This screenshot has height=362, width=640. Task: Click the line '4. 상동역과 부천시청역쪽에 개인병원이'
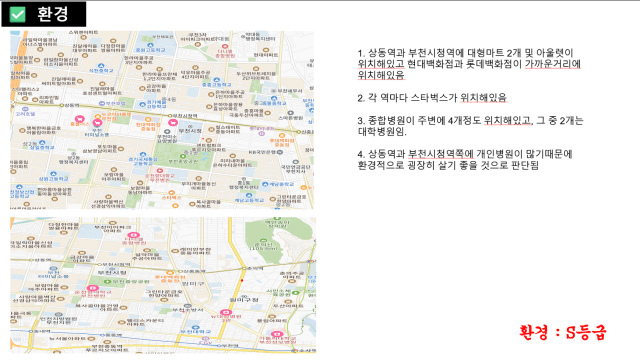point(465,154)
